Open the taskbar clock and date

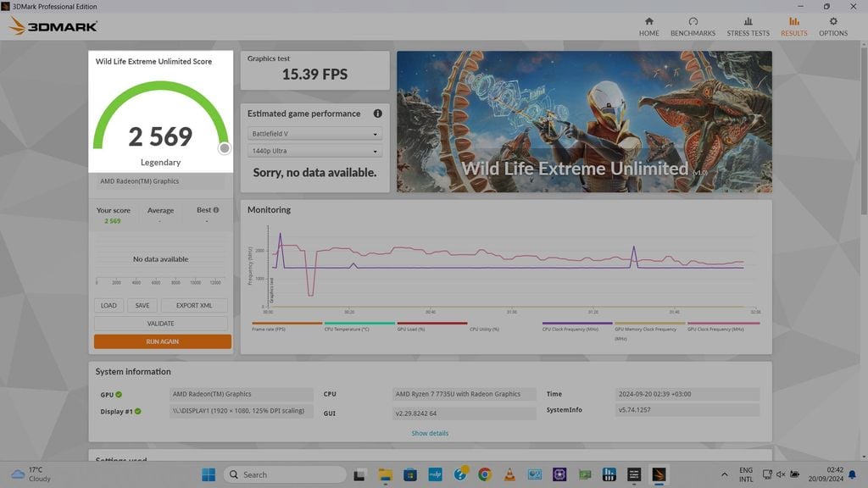pos(826,474)
